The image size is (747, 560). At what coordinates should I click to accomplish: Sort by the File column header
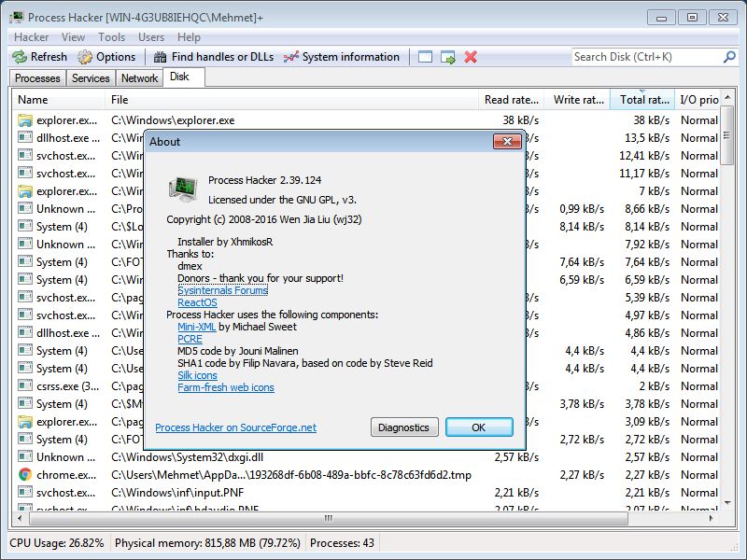click(x=291, y=100)
